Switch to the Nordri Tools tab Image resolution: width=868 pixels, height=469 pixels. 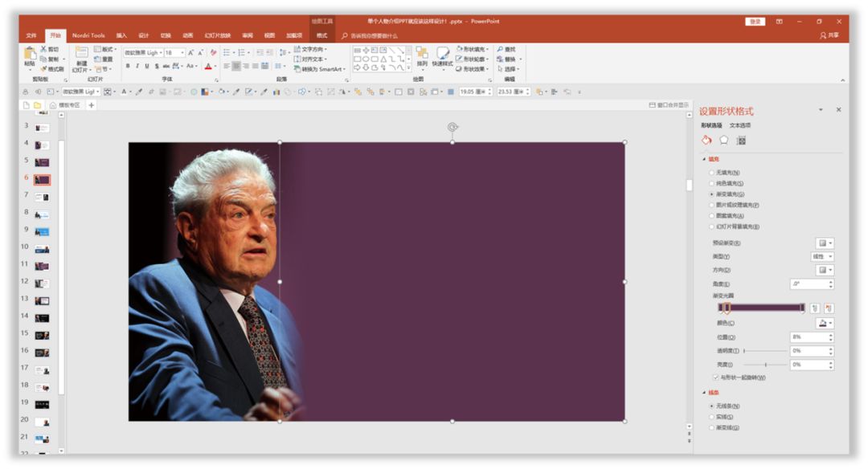pos(88,35)
